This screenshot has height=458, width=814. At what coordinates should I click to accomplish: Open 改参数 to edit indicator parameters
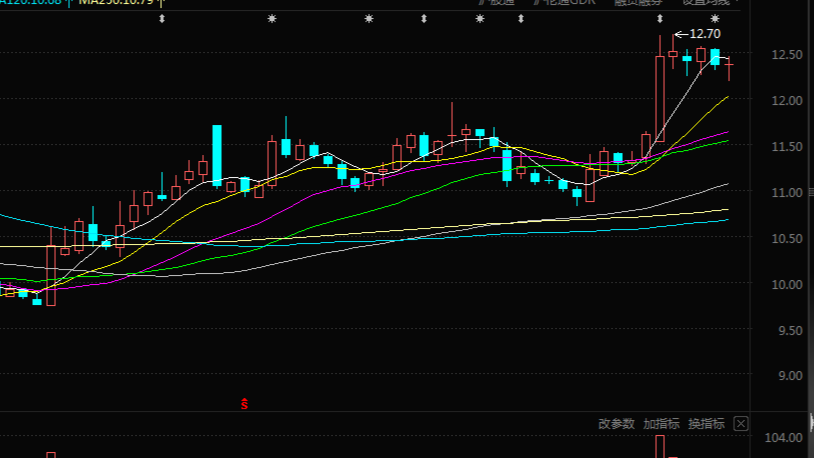(x=616, y=424)
